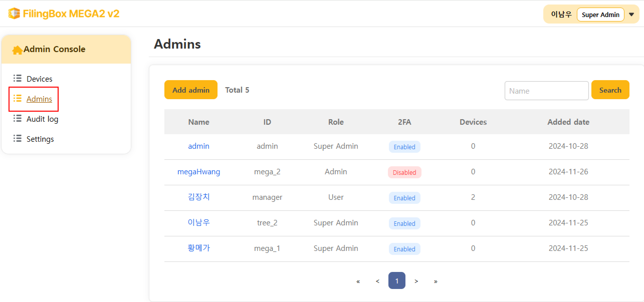Select page 1 in pagination
Viewport: 644px width, 302px height.
pos(397,281)
